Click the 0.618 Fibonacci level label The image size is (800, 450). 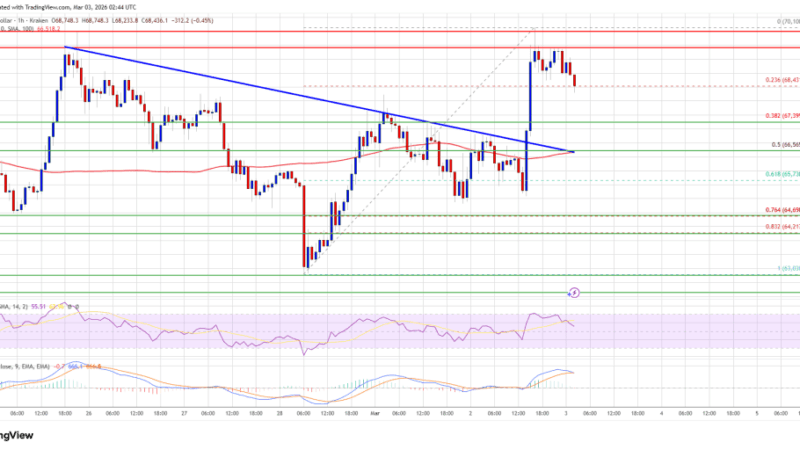[x=767, y=174]
